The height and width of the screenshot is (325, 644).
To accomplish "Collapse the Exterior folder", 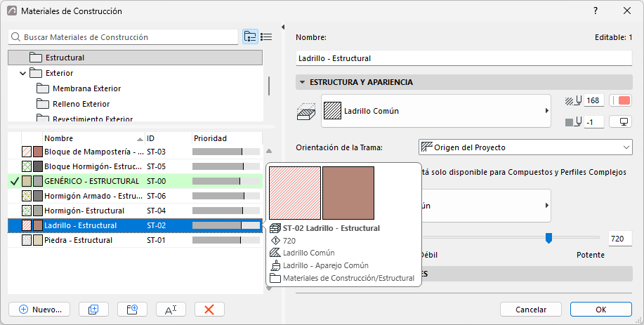I will click(22, 74).
